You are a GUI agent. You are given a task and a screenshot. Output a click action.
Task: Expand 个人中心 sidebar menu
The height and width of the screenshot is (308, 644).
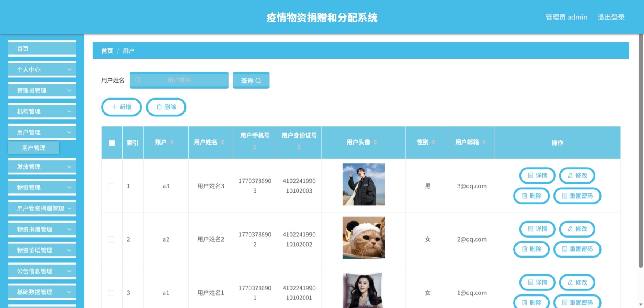[x=42, y=70]
